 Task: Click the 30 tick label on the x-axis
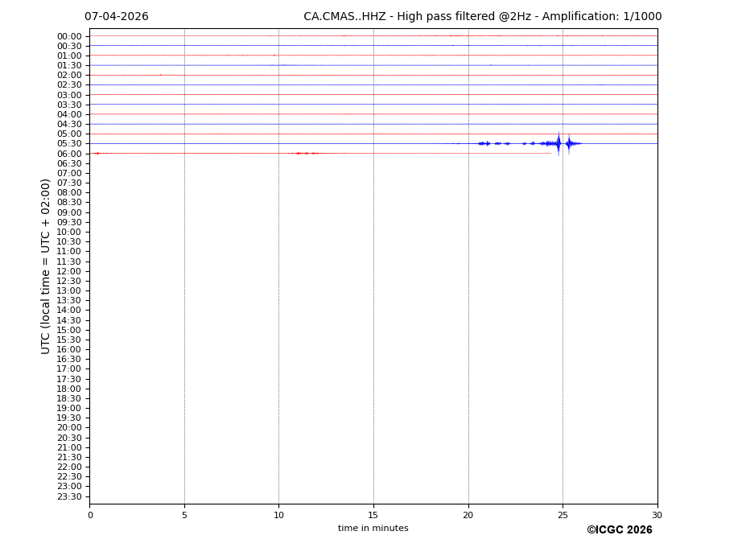coord(657,515)
